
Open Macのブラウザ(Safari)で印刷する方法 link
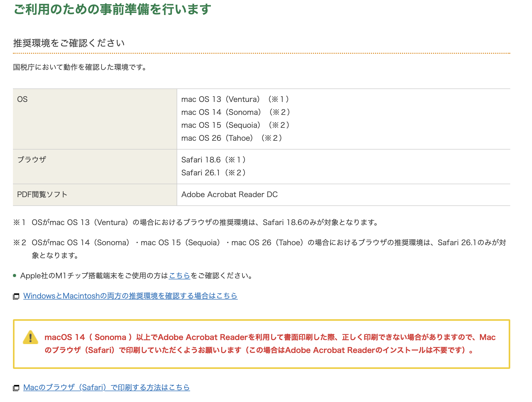pyautogui.click(x=106, y=387)
